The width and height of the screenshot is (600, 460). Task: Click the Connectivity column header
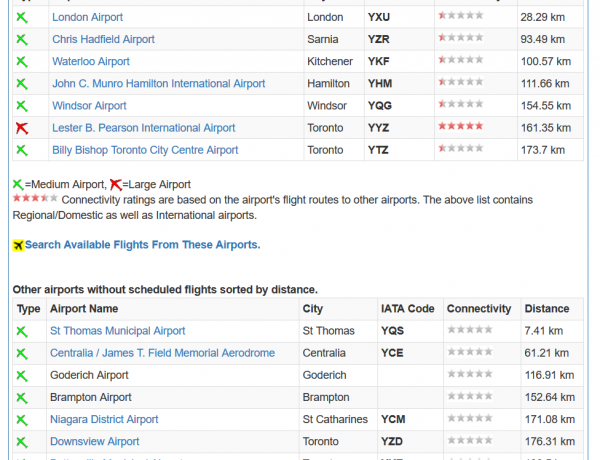479,309
